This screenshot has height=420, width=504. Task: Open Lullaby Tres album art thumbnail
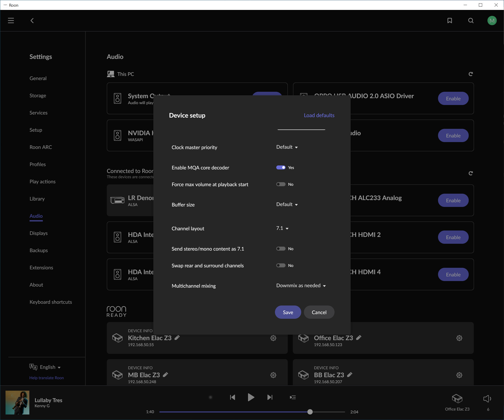(x=17, y=403)
